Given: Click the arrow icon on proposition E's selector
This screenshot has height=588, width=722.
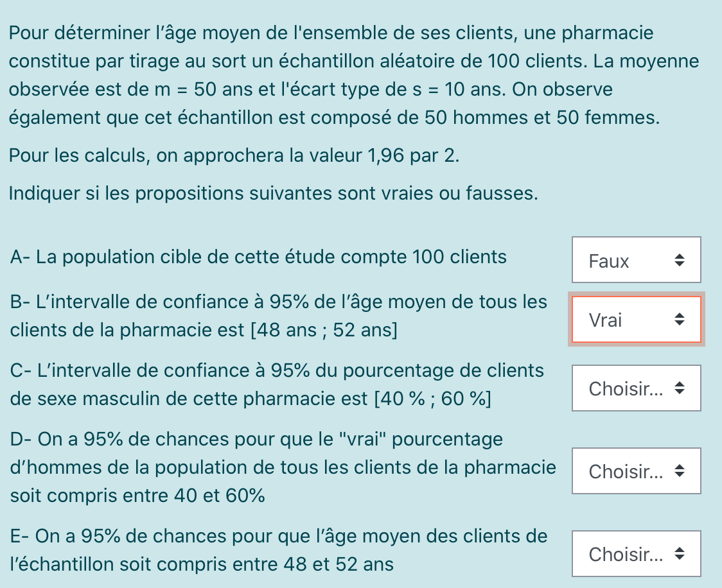Looking at the screenshot, I should click(680, 553).
